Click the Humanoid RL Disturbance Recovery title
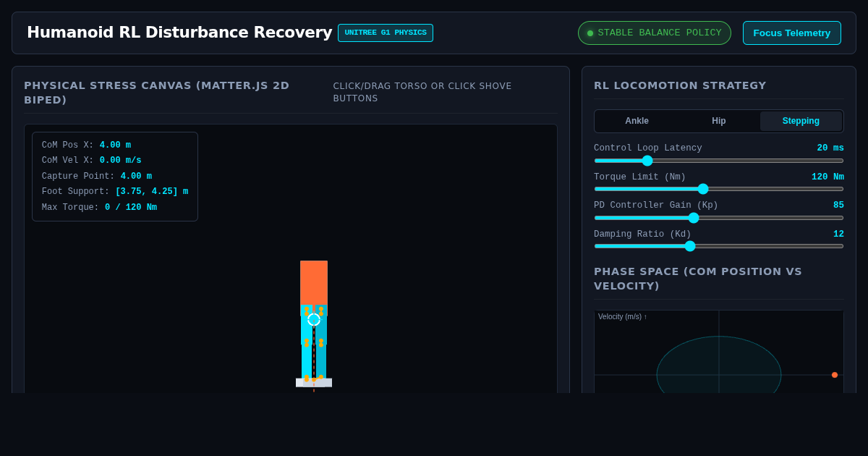 pos(179,33)
